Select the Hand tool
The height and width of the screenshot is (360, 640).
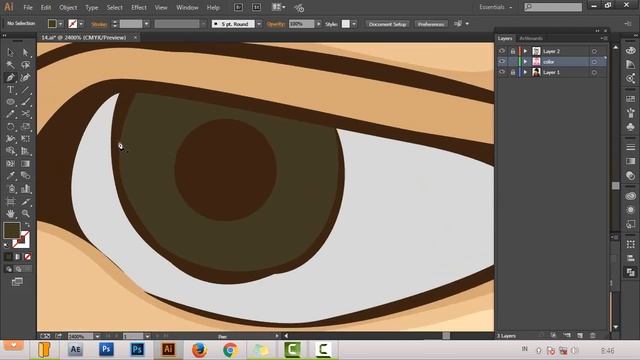click(11, 213)
